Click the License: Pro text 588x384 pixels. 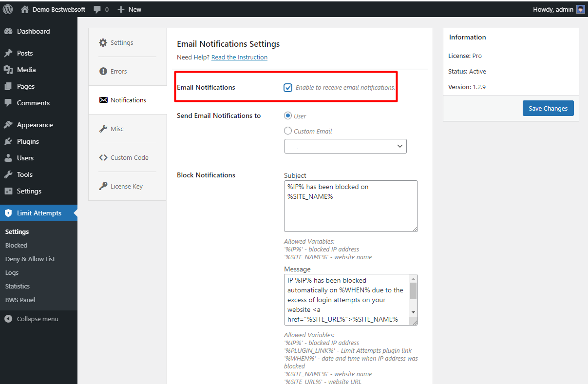465,56
